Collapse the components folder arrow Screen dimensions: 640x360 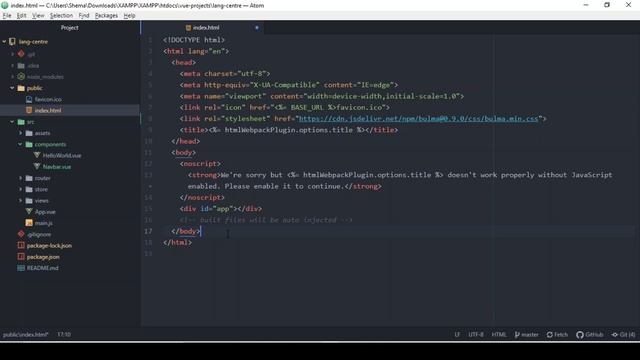pyautogui.click(x=20, y=144)
